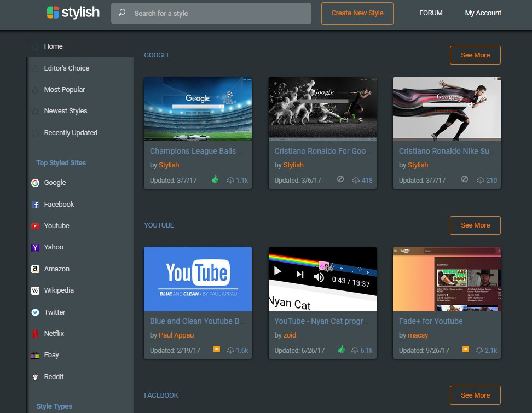Click the Create New Style button

click(357, 13)
